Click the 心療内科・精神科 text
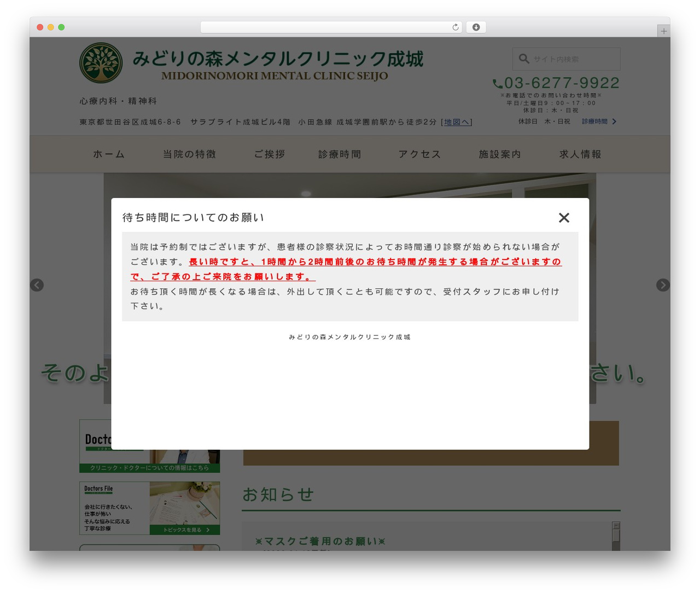Viewport: 700px width, 593px height. pyautogui.click(x=118, y=101)
